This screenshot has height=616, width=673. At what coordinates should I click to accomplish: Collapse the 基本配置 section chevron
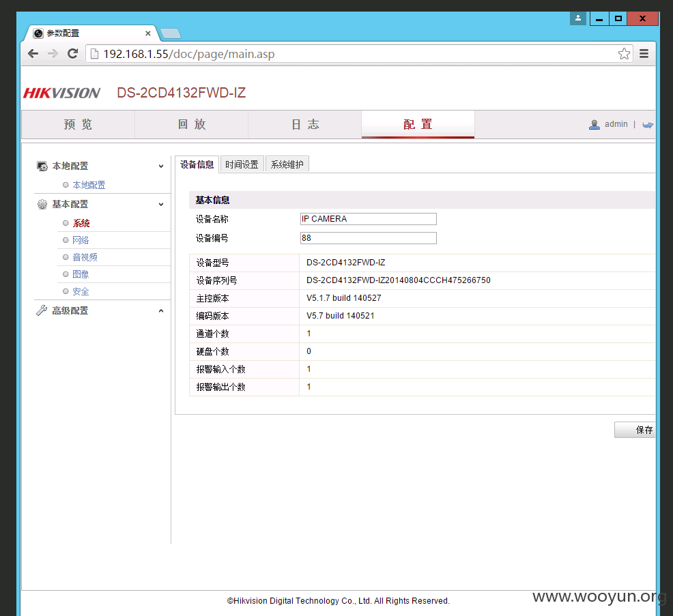pos(161,204)
